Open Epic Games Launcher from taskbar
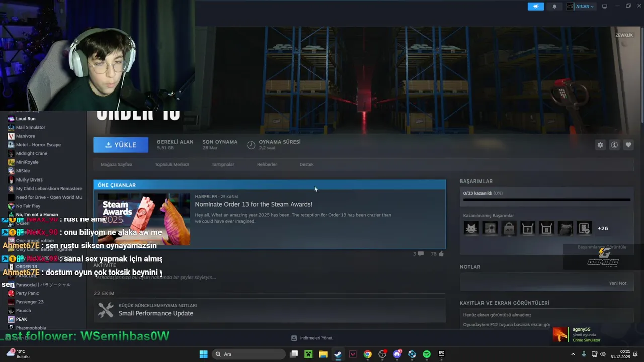The height and width of the screenshot is (362, 644). (x=442, y=354)
